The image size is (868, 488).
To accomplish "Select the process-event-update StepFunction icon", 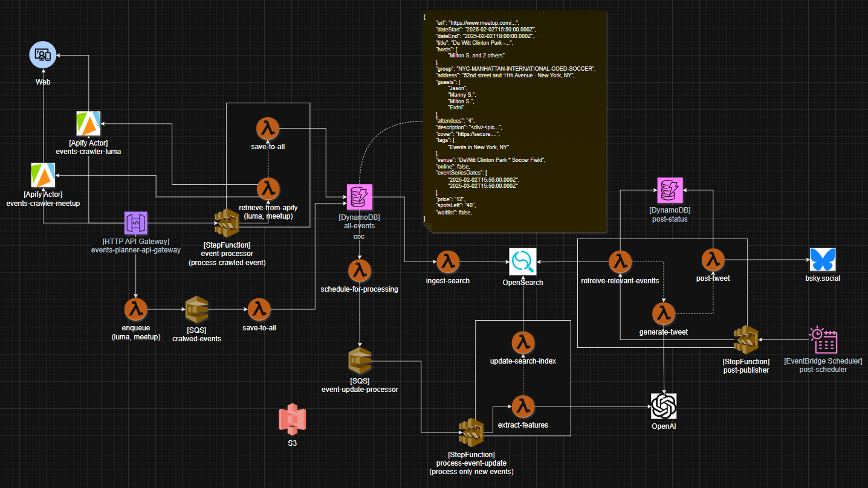I will tap(471, 432).
